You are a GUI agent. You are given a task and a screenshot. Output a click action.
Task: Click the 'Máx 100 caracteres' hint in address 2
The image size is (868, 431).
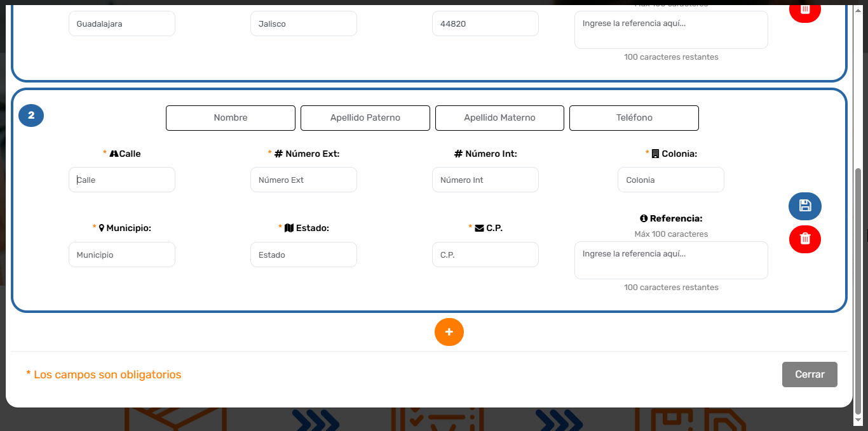click(x=671, y=234)
